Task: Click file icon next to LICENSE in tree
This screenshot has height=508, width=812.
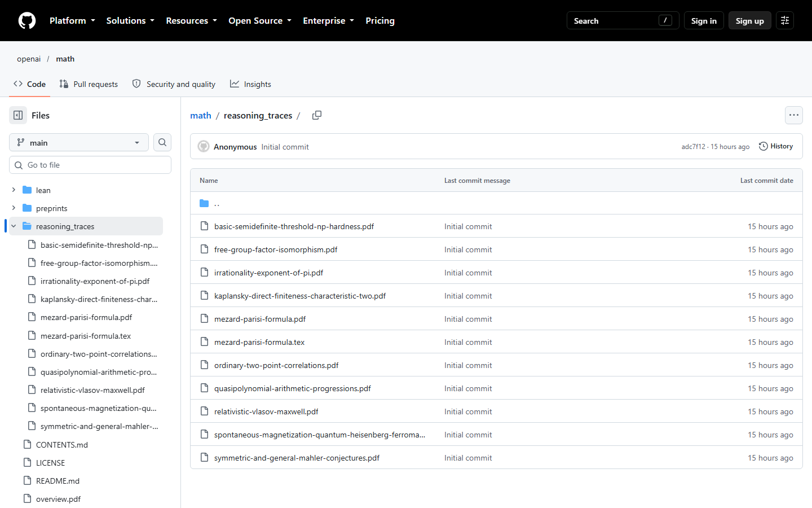Action: pos(27,463)
